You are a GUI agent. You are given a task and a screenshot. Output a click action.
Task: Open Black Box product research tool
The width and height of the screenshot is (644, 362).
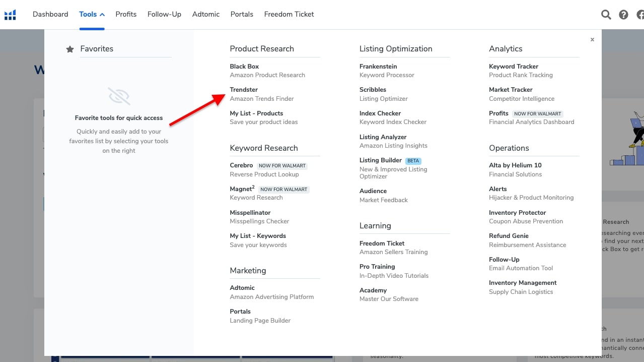click(x=244, y=67)
